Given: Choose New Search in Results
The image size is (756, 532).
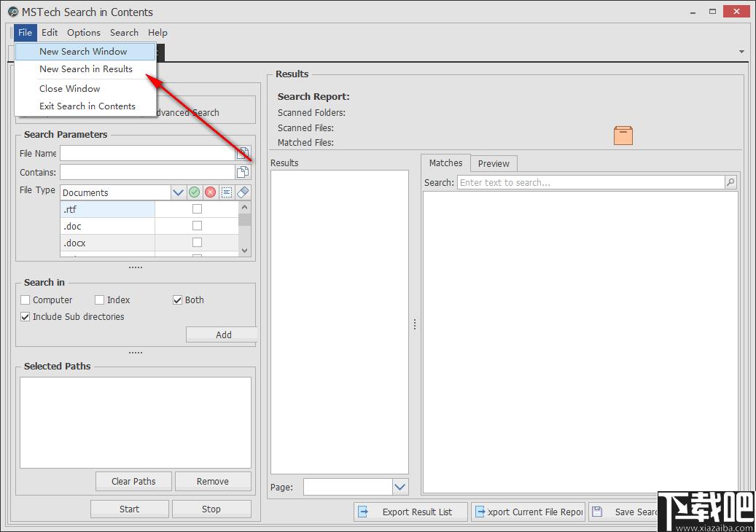Looking at the screenshot, I should [85, 69].
